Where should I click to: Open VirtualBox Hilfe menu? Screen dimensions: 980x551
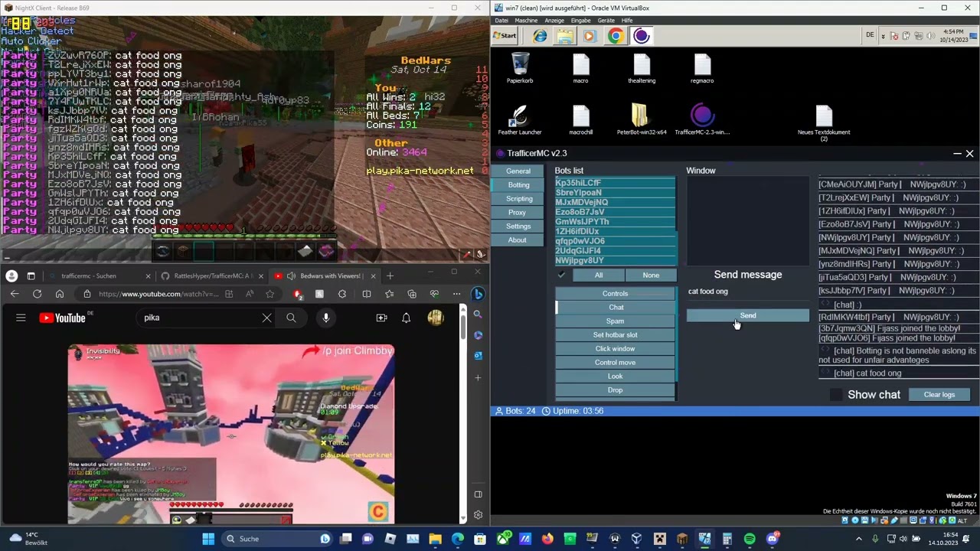tap(627, 21)
